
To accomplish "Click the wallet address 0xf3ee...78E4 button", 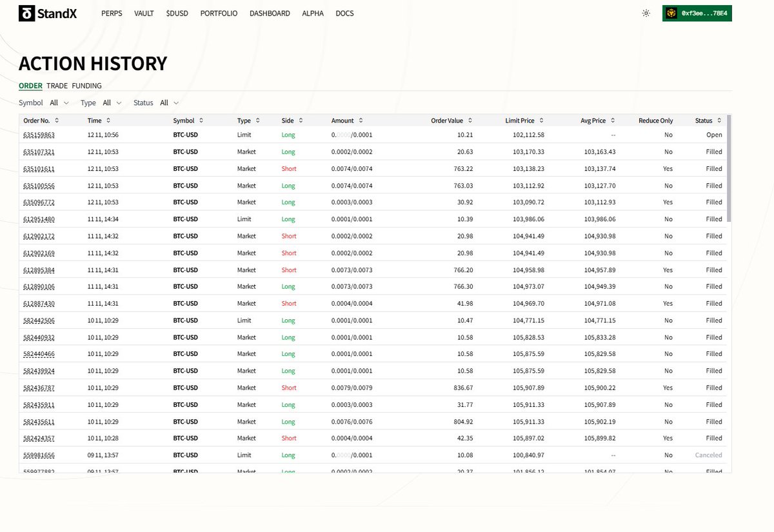I will pos(697,14).
